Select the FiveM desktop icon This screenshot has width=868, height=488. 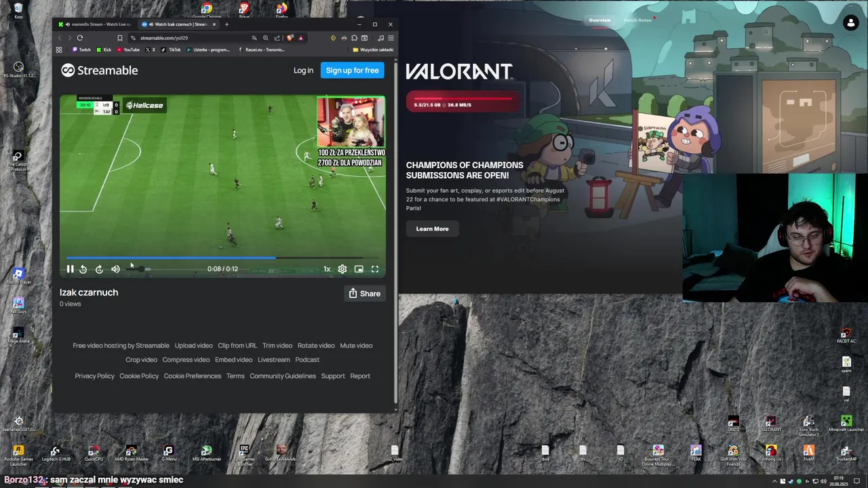click(808, 454)
